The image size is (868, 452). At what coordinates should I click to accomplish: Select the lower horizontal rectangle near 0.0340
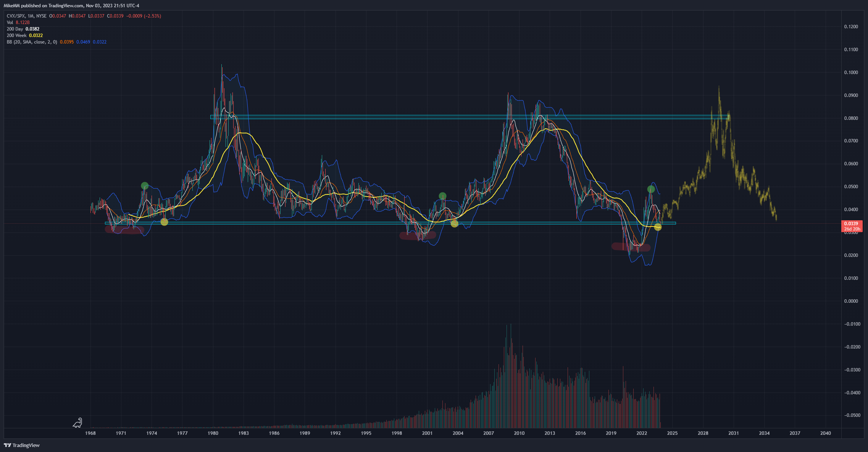pyautogui.click(x=390, y=223)
